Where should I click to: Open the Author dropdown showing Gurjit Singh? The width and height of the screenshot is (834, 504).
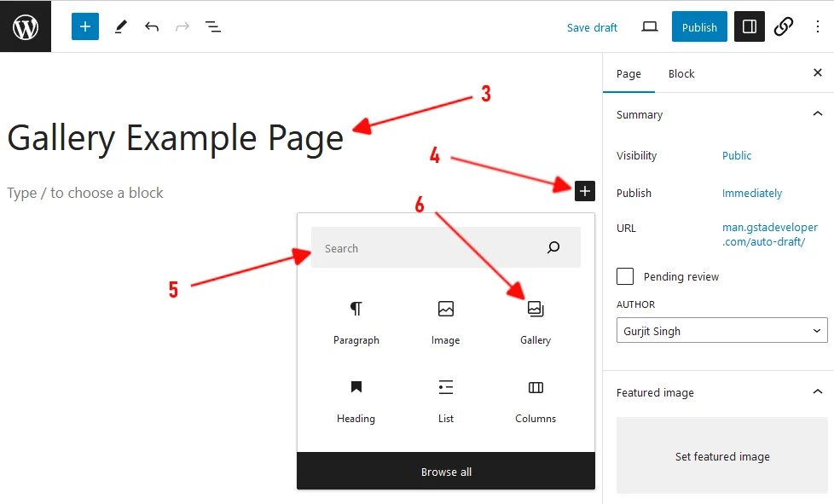click(721, 331)
